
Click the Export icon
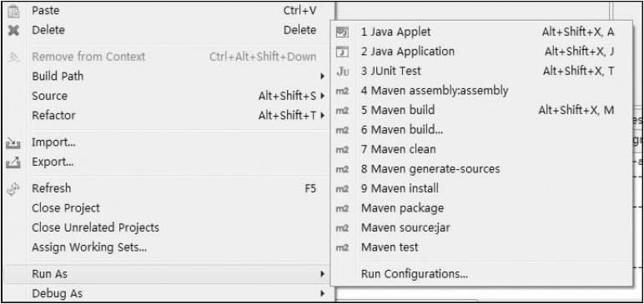coord(13,162)
